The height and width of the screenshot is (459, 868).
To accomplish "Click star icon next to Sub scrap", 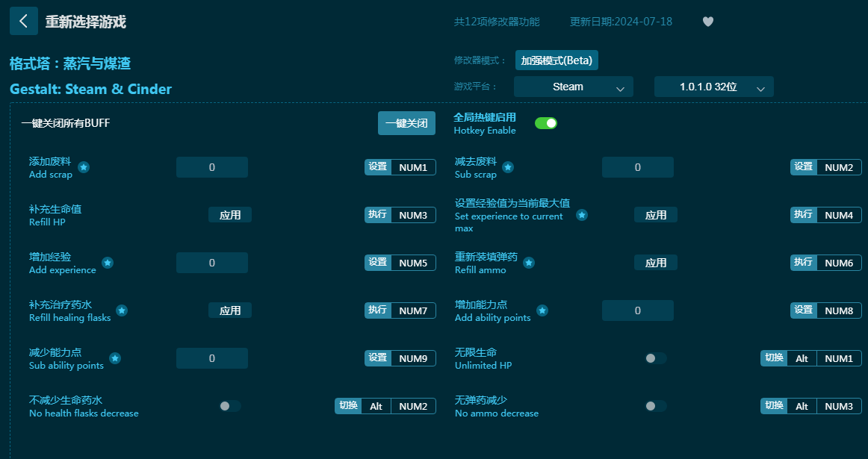I will [508, 167].
